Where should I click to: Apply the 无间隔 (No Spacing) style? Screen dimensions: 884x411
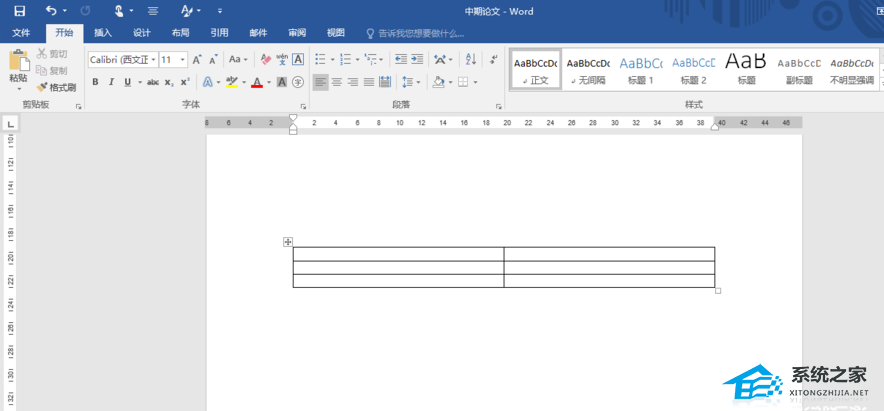(x=587, y=69)
